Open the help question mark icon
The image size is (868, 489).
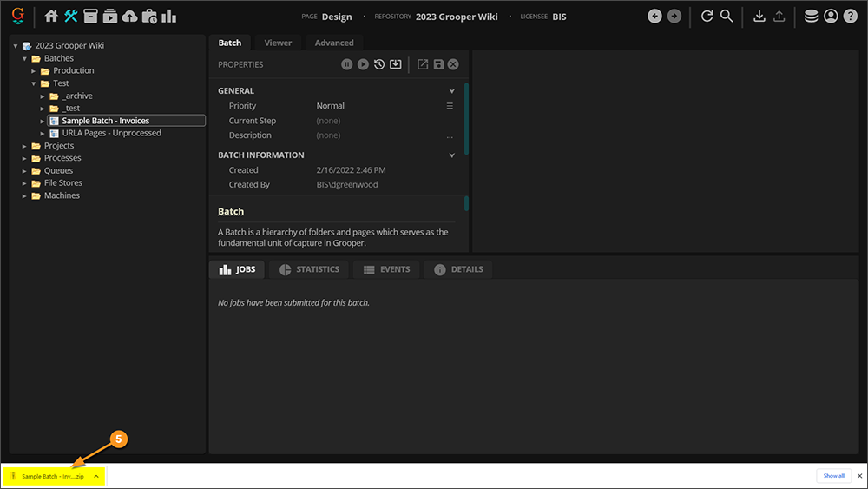coord(851,16)
